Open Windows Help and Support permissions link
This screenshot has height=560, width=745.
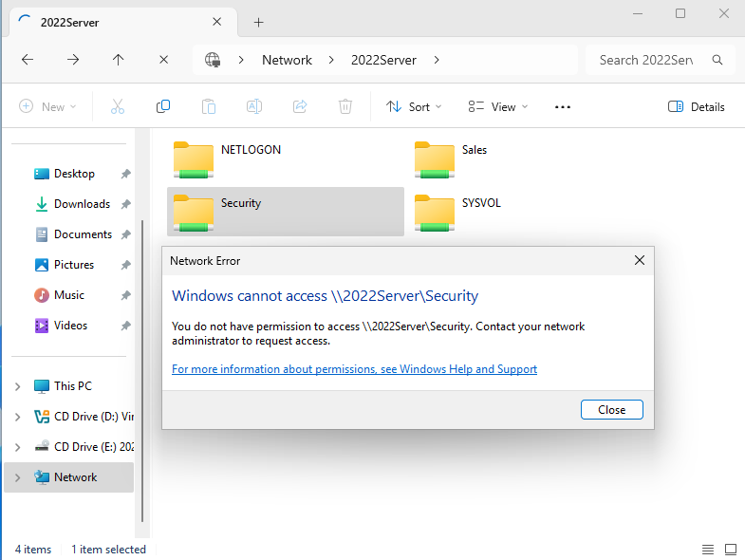[354, 369]
